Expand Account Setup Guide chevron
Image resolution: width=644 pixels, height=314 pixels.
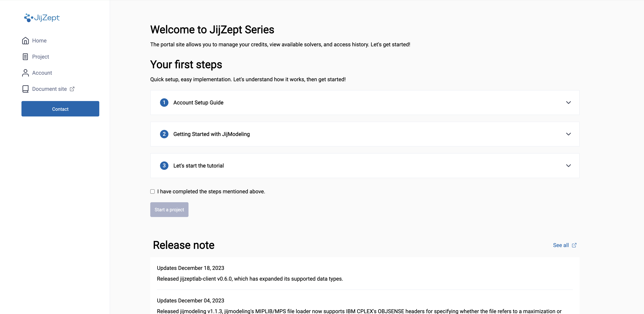[568, 103]
